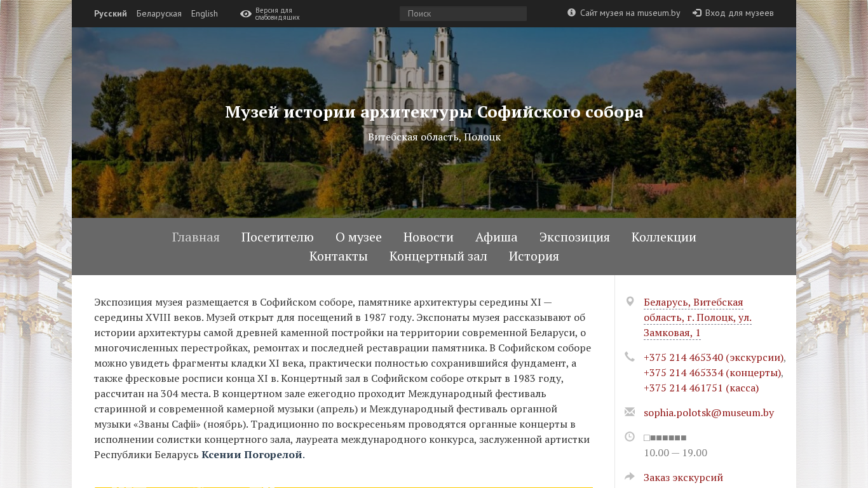
Task: Click the opening hours 10.00 — 19.00
Action: (x=675, y=452)
